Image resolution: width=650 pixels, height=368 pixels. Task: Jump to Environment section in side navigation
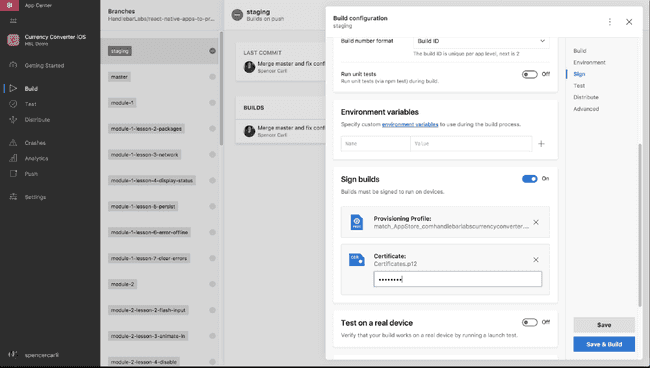(x=589, y=62)
